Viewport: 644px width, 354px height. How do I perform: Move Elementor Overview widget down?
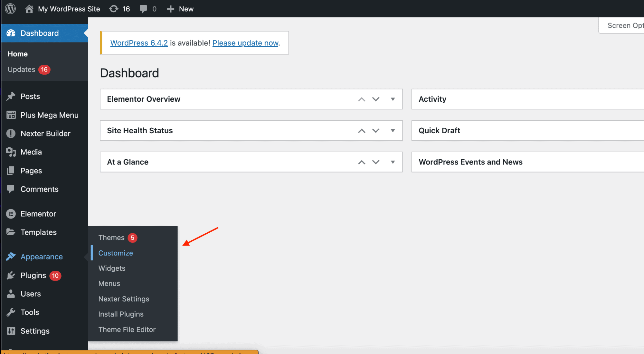[376, 99]
